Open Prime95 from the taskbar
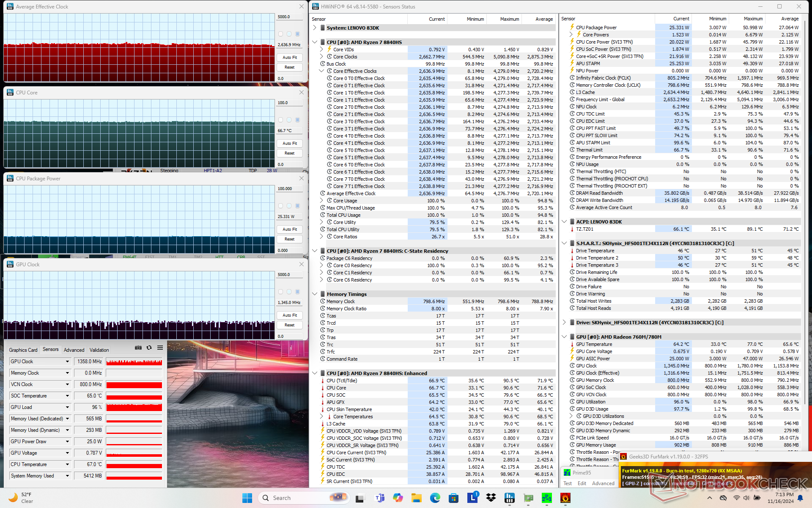Viewport: 812px width, 508px height. pos(546,498)
